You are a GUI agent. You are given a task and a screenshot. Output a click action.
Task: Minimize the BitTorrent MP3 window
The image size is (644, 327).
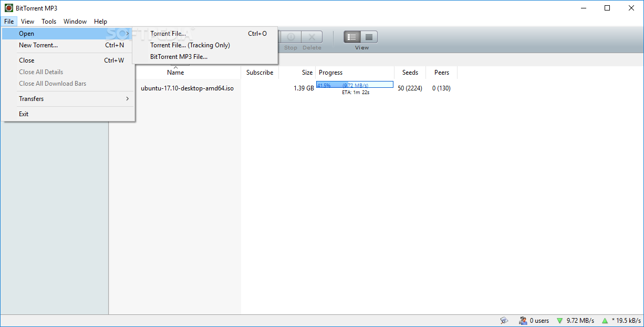coord(583,8)
